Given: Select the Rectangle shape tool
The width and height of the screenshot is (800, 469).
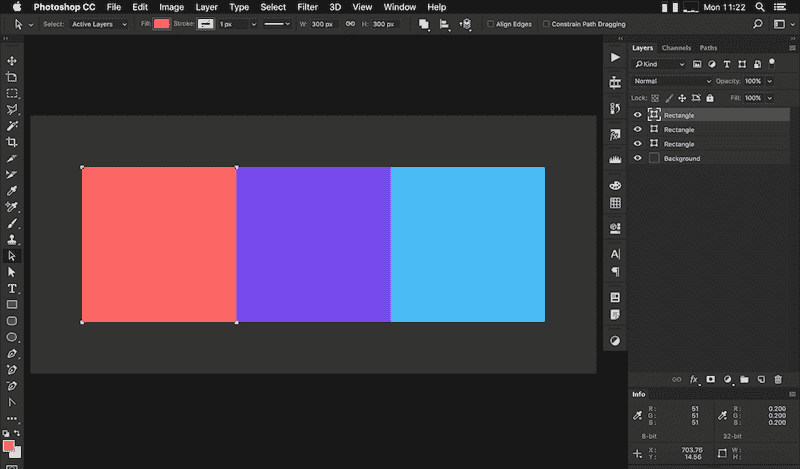Looking at the screenshot, I should click(x=12, y=305).
